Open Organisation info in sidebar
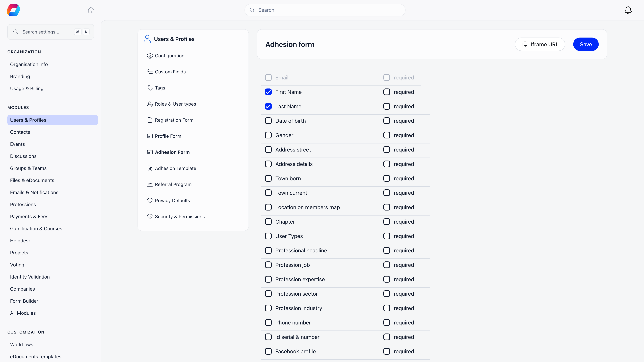Screen dimensions: 644x362 [x=29, y=65]
